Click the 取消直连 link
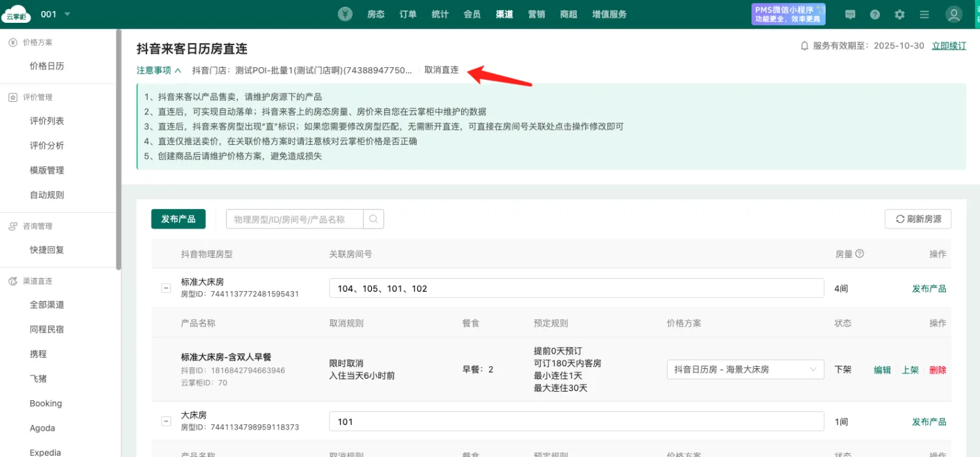Viewport: 980px width, 457px height. pos(442,70)
